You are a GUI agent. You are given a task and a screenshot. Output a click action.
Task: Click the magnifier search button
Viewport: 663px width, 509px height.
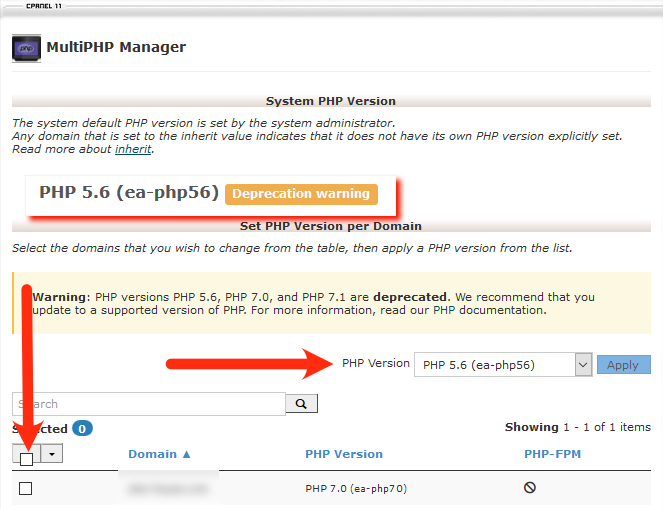click(x=301, y=404)
